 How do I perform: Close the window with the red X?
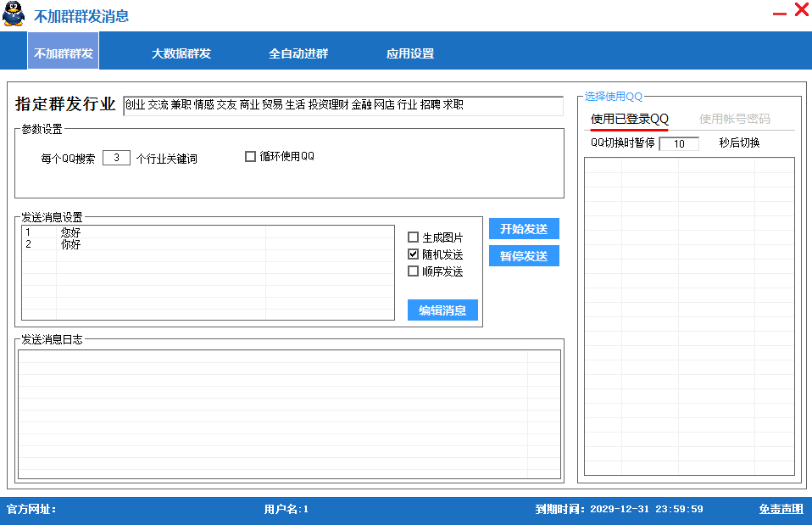pyautogui.click(x=802, y=9)
